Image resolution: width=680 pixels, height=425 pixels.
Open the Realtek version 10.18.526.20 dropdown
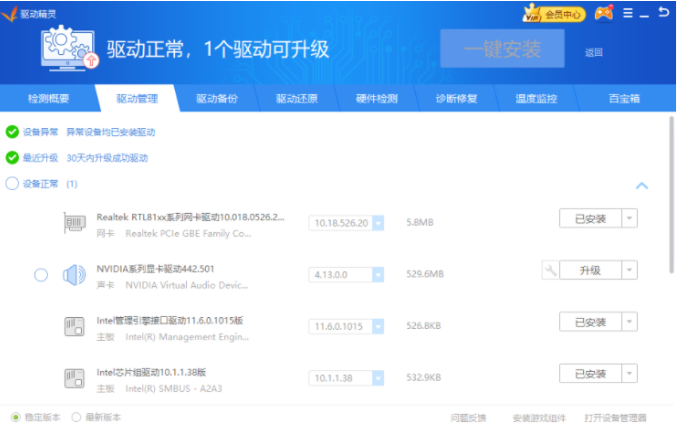coord(377,223)
